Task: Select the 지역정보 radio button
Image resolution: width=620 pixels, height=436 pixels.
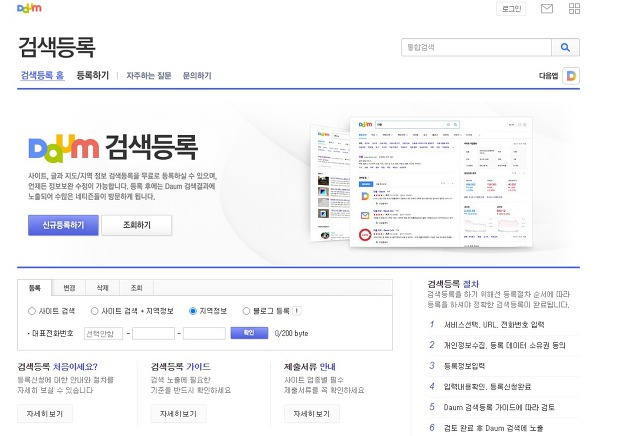Action: click(193, 311)
